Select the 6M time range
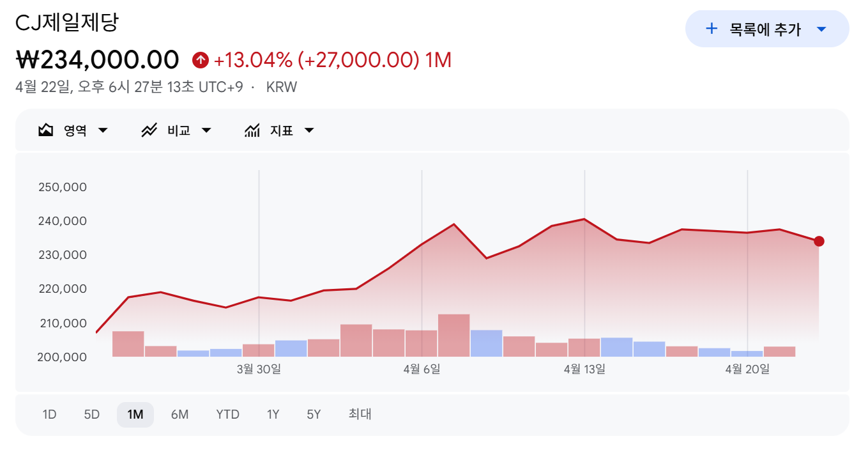868x450 pixels. click(179, 414)
